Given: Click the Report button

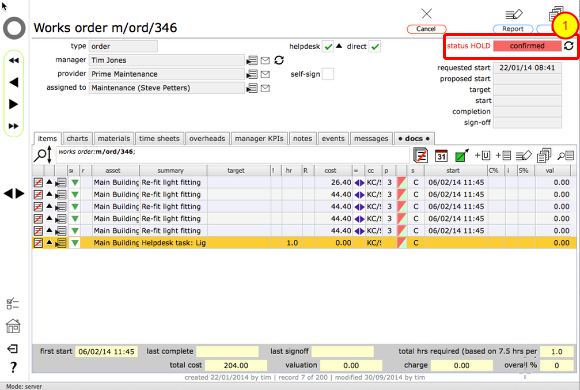Looking at the screenshot, I should point(513,29).
